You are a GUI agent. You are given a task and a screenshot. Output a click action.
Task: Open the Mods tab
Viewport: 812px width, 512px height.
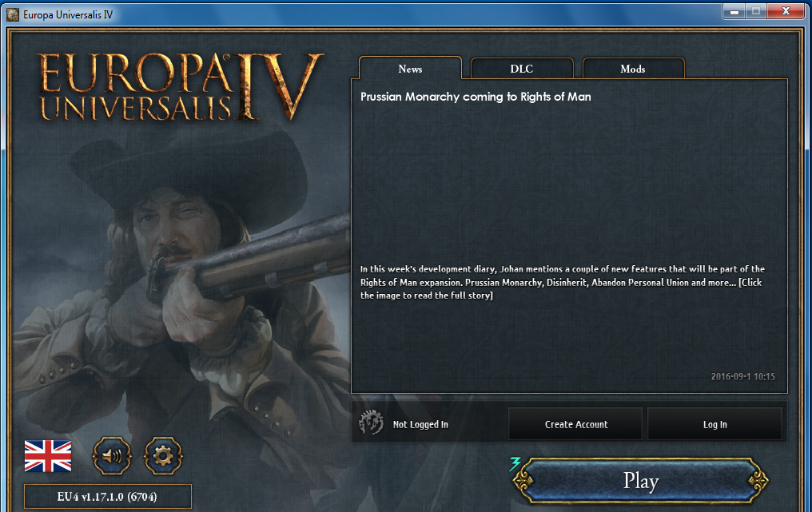(x=633, y=69)
